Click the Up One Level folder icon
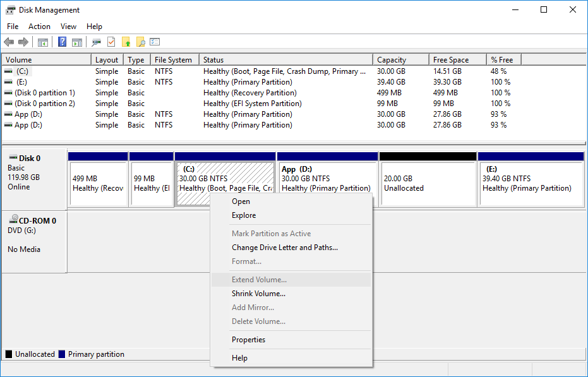This screenshot has height=377, width=588. coord(126,42)
